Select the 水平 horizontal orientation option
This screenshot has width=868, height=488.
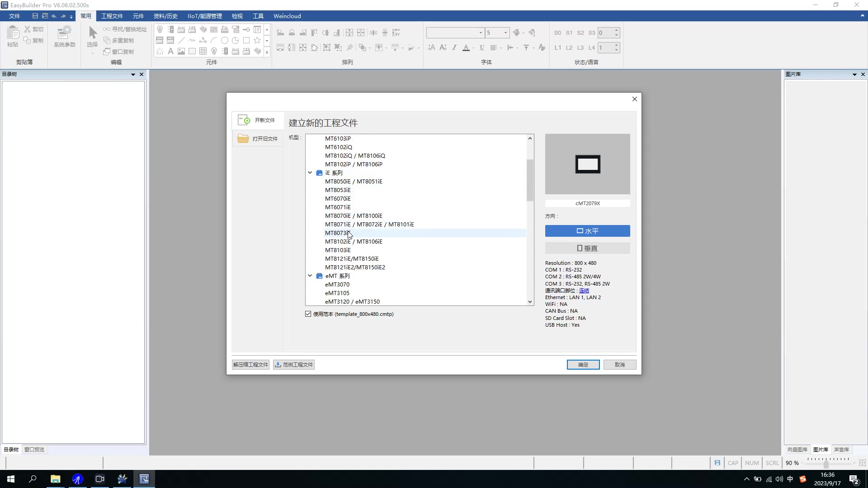(x=587, y=231)
